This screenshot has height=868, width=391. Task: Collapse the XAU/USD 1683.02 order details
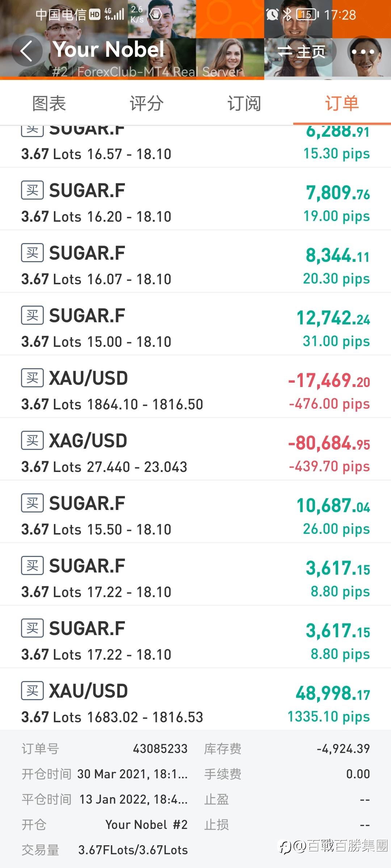tap(195, 703)
